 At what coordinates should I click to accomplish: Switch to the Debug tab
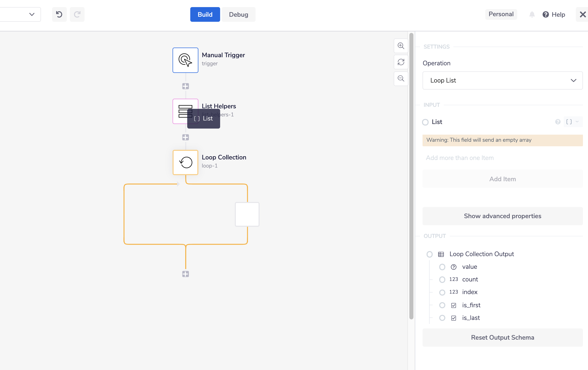click(x=238, y=14)
